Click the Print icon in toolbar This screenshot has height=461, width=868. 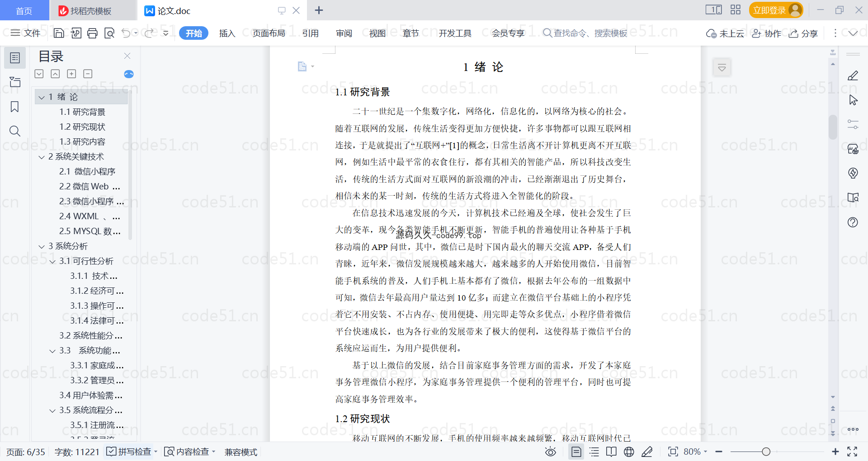[93, 33]
